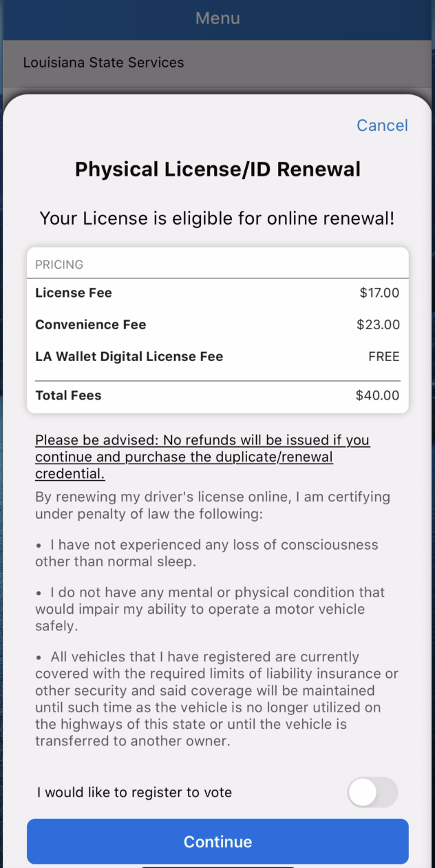Click the License Fee row
Screen dimensions: 435x868
217,293
